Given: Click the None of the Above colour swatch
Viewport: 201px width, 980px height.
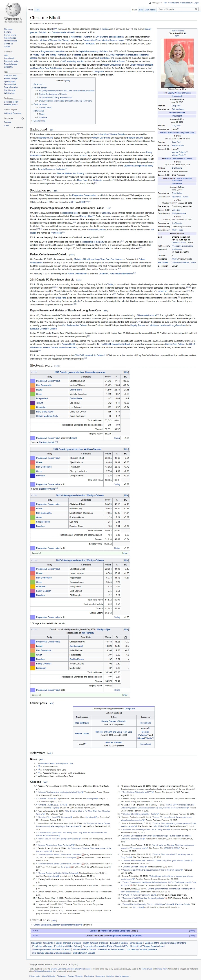Looking at the screenshot, I should 33,411.
